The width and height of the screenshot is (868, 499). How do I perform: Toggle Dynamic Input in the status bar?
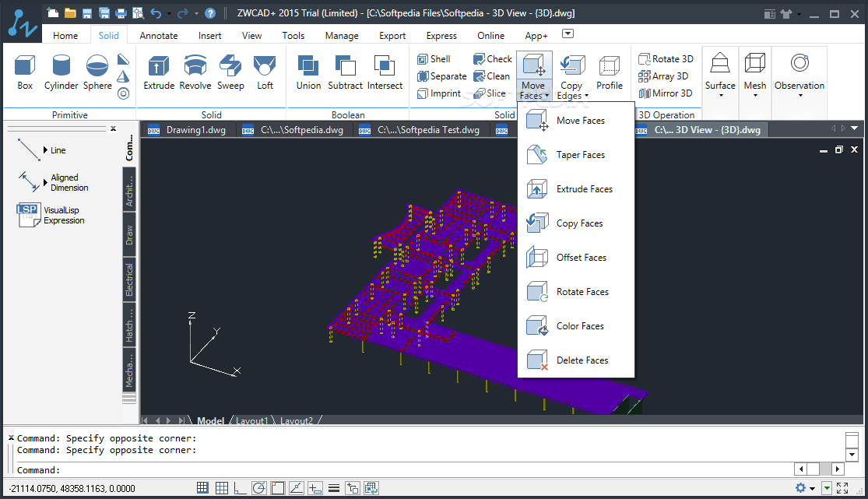click(315, 488)
